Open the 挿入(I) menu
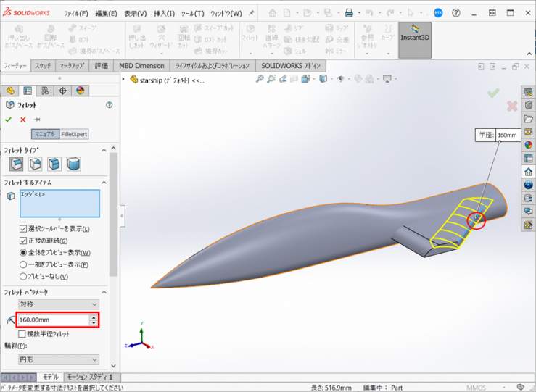Image resolution: width=536 pixels, height=392 pixels. pyautogui.click(x=164, y=13)
